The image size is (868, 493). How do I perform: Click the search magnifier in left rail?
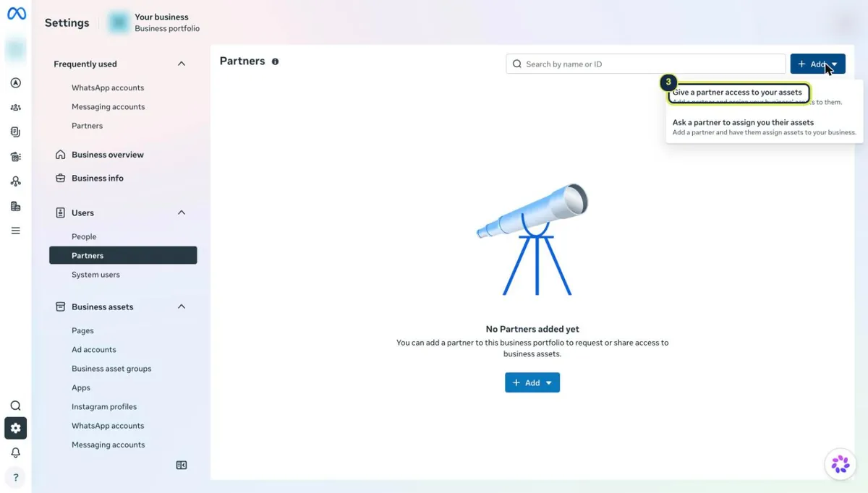tap(16, 406)
